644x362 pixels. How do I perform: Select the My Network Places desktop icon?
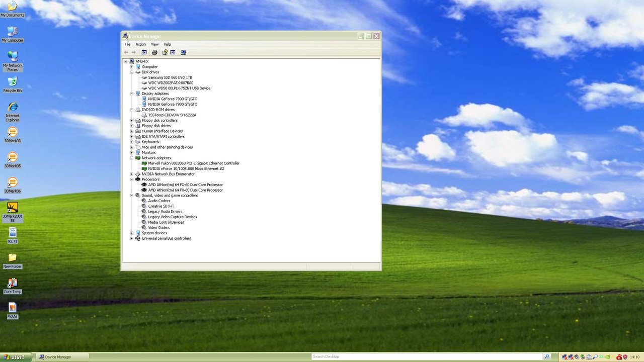pyautogui.click(x=13, y=61)
